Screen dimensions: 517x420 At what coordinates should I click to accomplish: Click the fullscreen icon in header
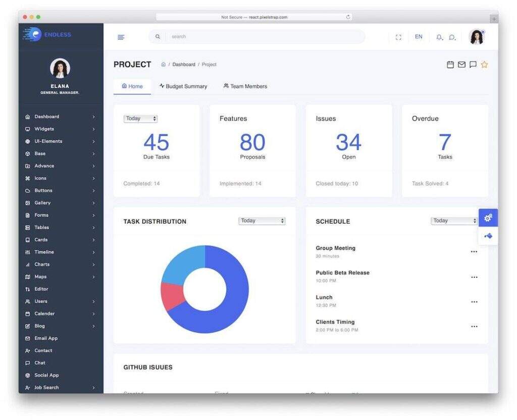coord(398,37)
